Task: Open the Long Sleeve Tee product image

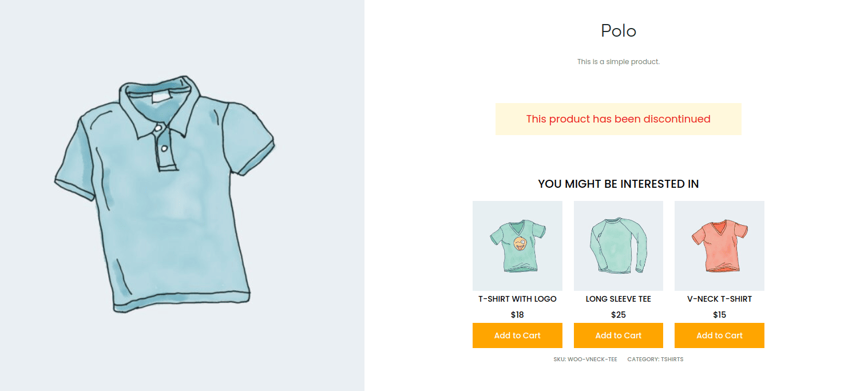Action: click(x=618, y=246)
